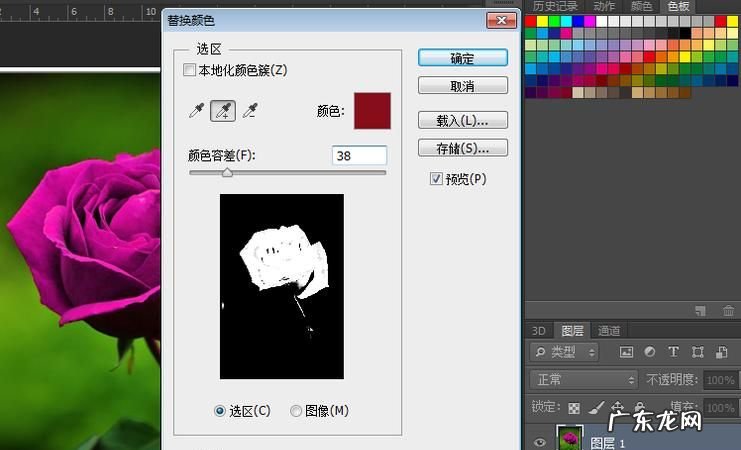The width and height of the screenshot is (741, 450).
Task: Click the layer filter search magnifier icon
Action: point(540,352)
